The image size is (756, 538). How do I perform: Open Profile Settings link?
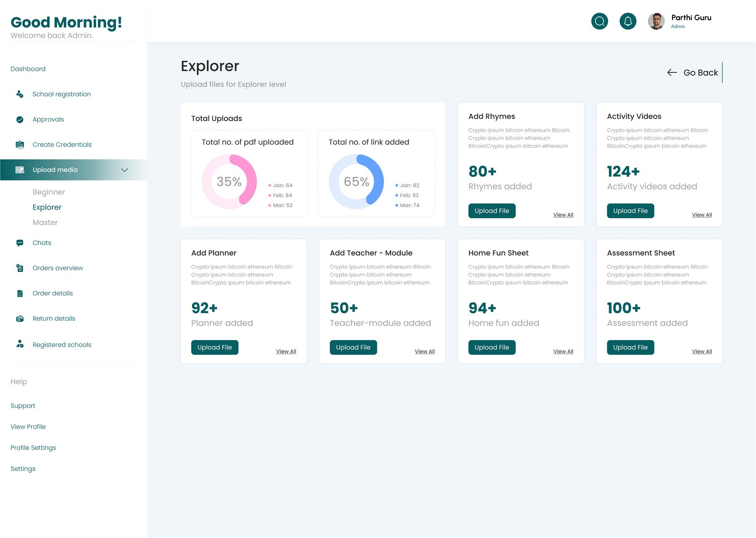tap(33, 448)
